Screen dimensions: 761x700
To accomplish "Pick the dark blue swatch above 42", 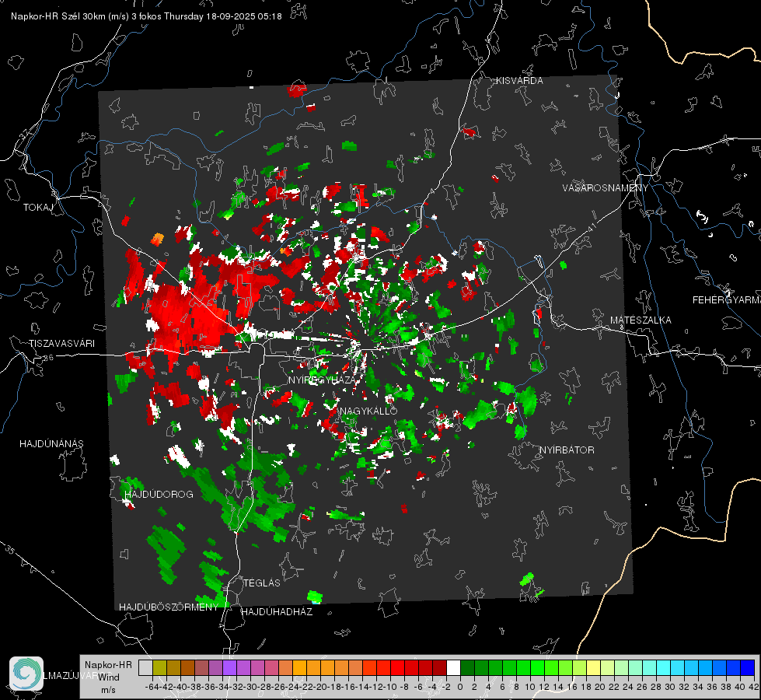I will pyautogui.click(x=748, y=667).
